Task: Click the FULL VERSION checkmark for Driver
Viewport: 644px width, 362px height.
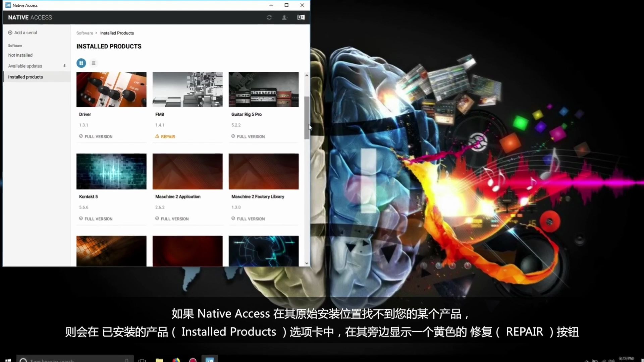Action: click(81, 136)
